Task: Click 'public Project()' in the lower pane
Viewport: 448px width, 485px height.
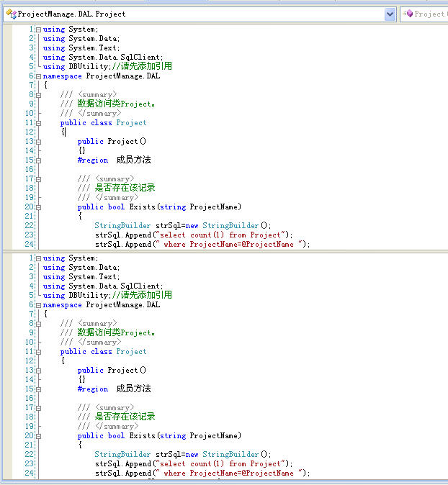Action: click(x=112, y=371)
